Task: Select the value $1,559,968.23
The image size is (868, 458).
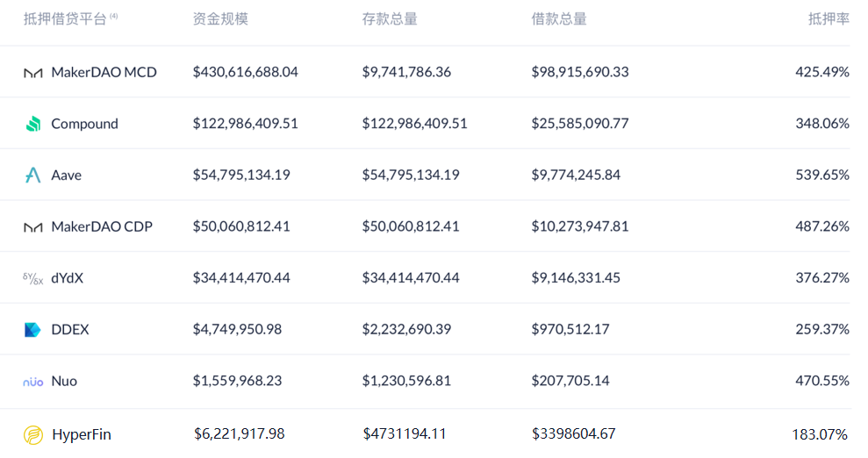Action: [237, 381]
